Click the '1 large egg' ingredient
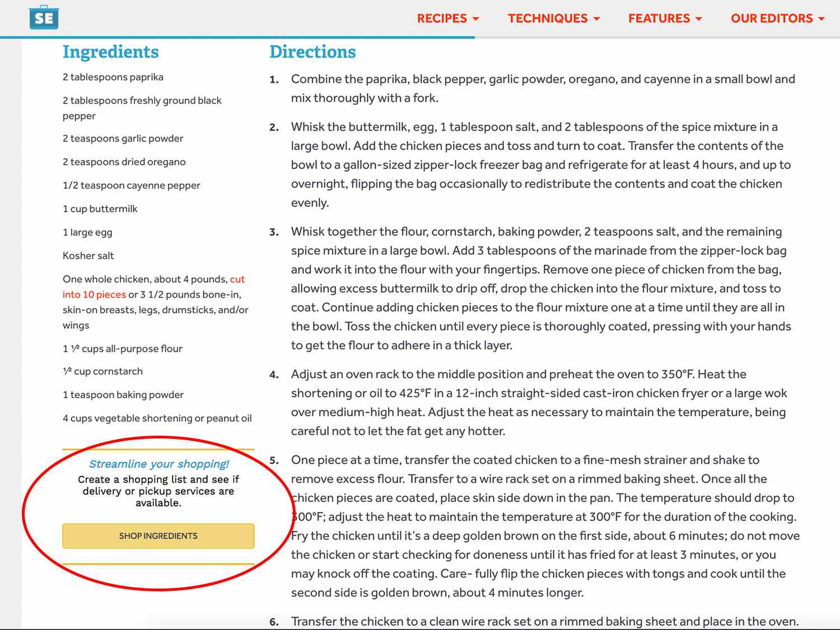 click(x=87, y=232)
